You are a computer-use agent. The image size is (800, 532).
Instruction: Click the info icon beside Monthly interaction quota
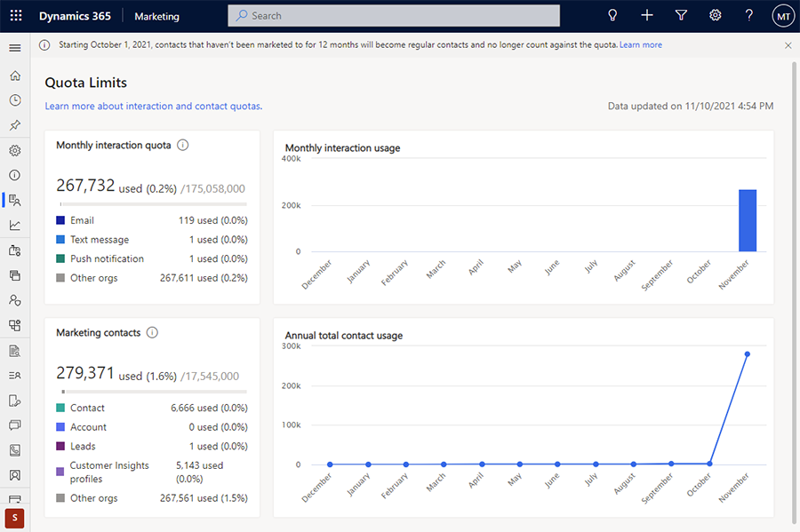coord(182,145)
